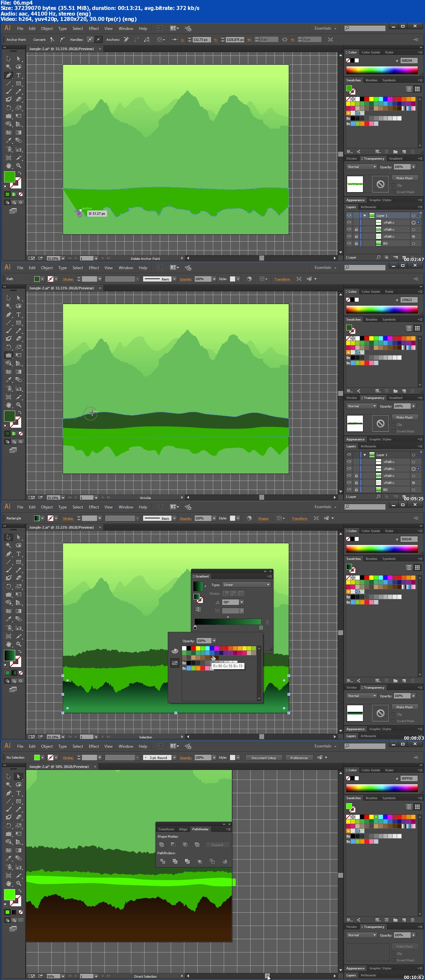Click angle field showing -90° in Gradient panel
The image size is (425, 980).
point(230,602)
